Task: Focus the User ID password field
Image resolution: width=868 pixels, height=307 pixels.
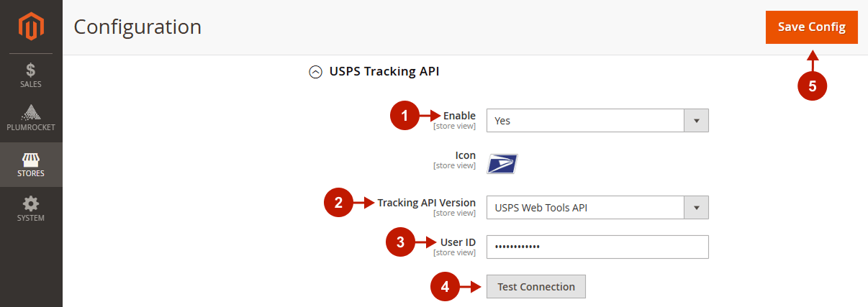Action: pyautogui.click(x=597, y=247)
